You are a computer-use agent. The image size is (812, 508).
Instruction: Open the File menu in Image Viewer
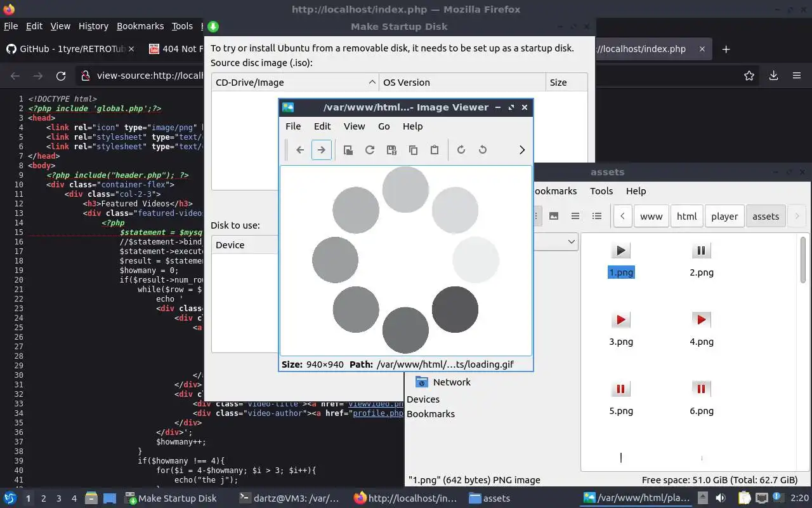pyautogui.click(x=293, y=126)
